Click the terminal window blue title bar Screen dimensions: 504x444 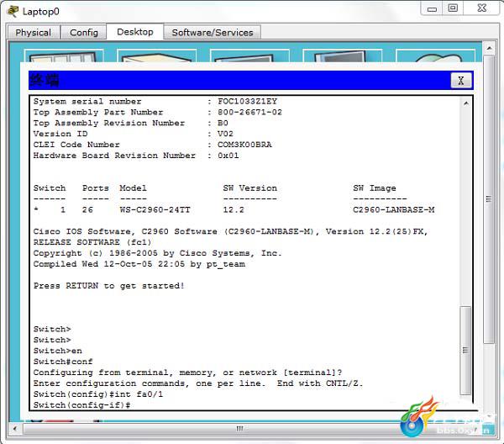[239, 81]
